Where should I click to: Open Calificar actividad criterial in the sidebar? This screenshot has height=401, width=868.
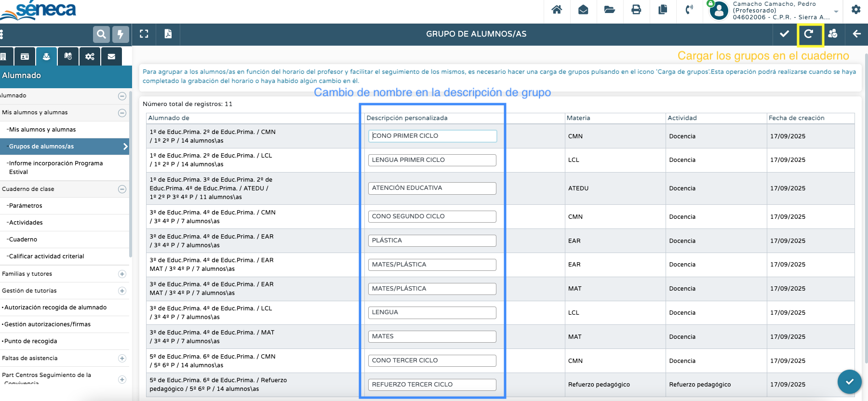click(x=46, y=256)
